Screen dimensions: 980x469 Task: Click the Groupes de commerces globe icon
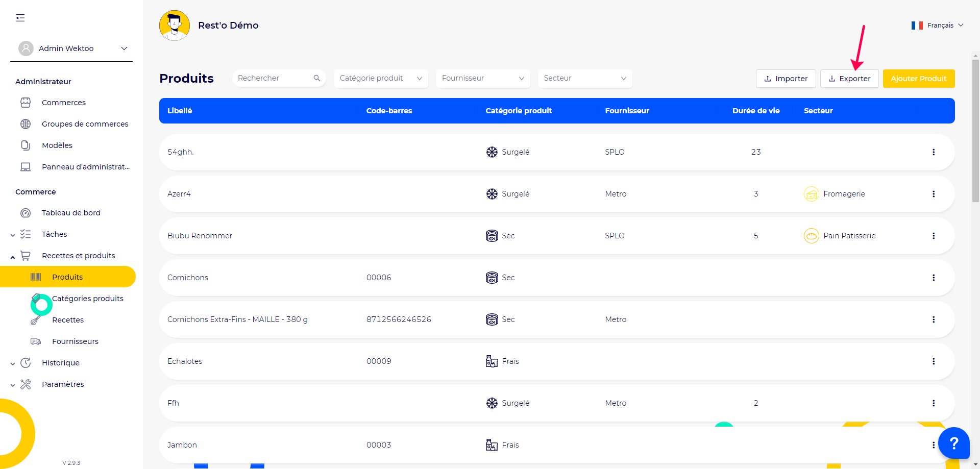point(26,124)
